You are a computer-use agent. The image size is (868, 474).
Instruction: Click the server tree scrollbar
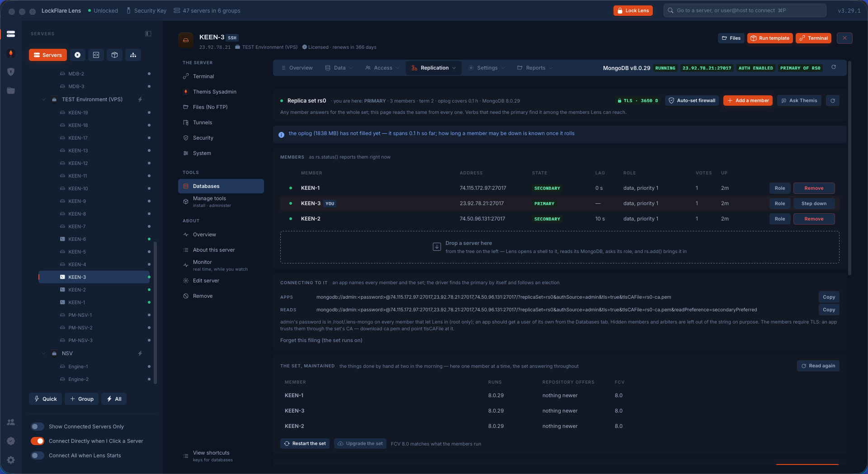(x=156, y=313)
